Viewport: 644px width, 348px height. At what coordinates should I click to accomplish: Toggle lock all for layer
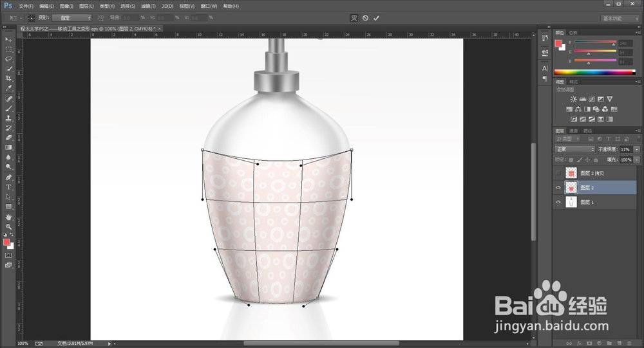pyautogui.click(x=596, y=160)
